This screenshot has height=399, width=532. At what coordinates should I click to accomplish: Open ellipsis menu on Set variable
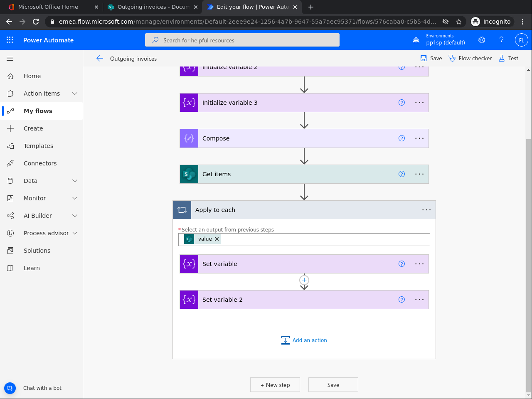tap(419, 264)
